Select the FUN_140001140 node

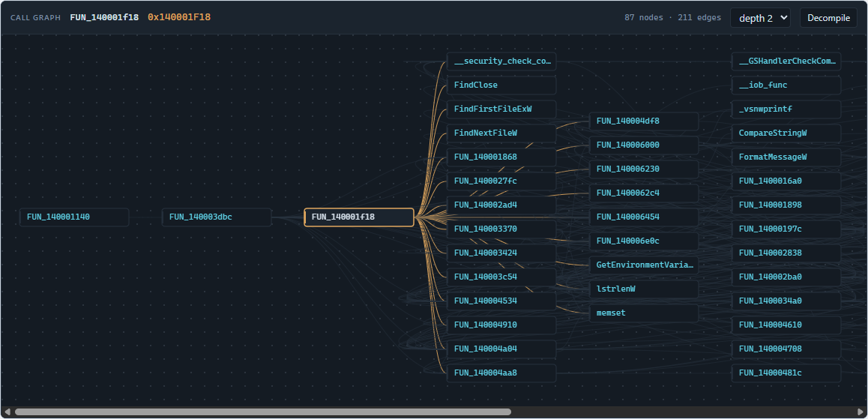click(74, 217)
